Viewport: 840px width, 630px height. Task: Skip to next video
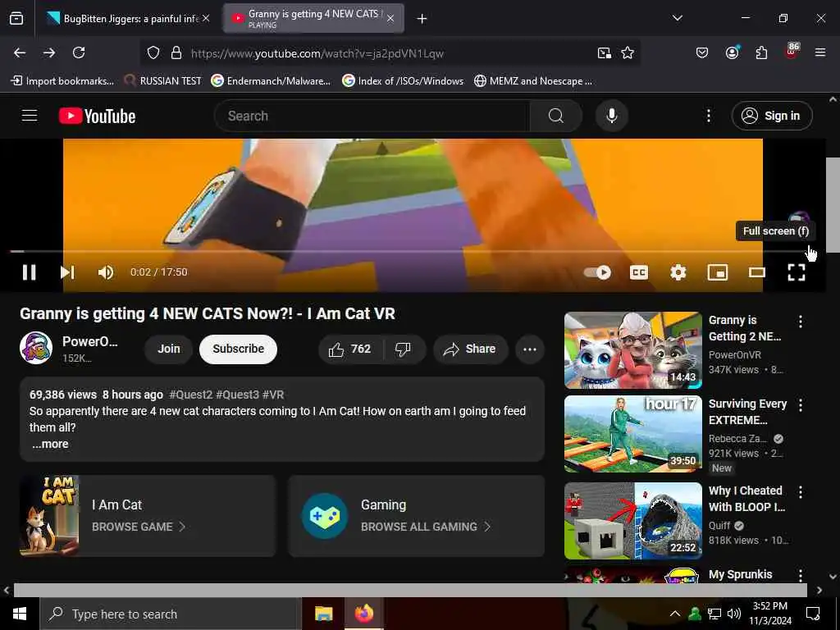click(67, 272)
